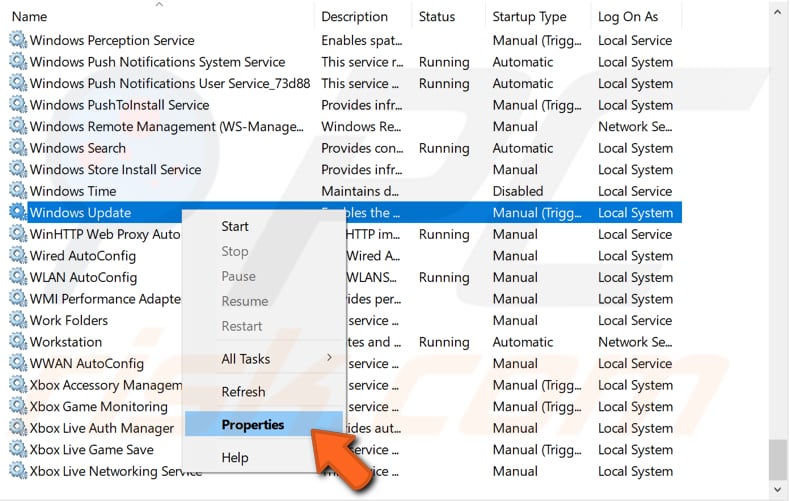Click gear icon of Push Notifications User Service_73d88
Viewport: 790px width, 501px height.
[18, 83]
